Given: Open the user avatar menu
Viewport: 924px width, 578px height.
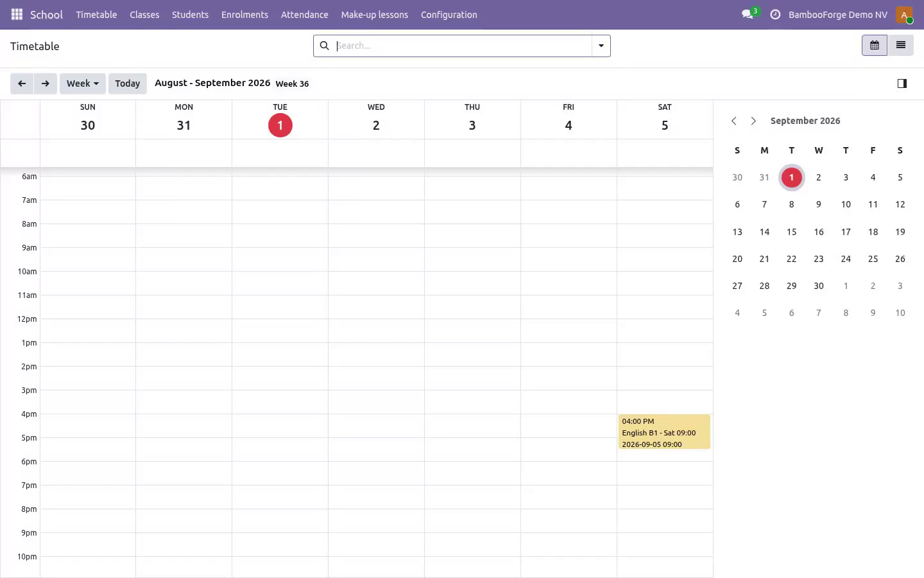Looking at the screenshot, I should pos(904,15).
